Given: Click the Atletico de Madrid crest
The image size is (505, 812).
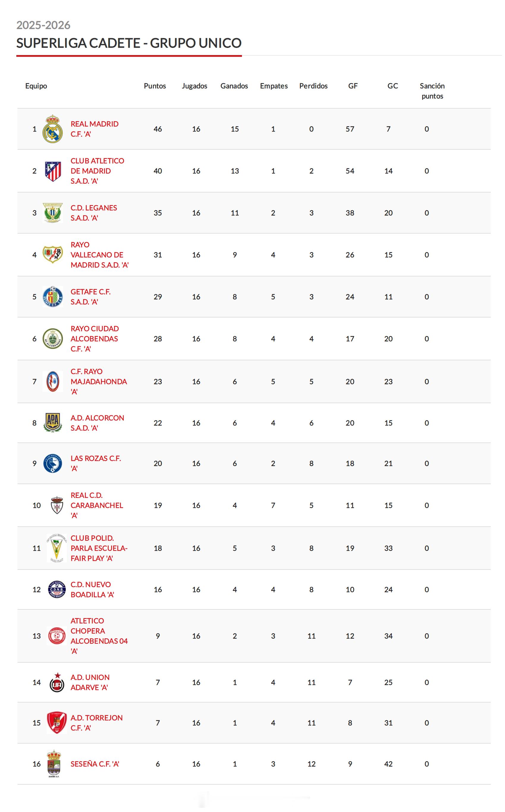Looking at the screenshot, I should tap(53, 171).
